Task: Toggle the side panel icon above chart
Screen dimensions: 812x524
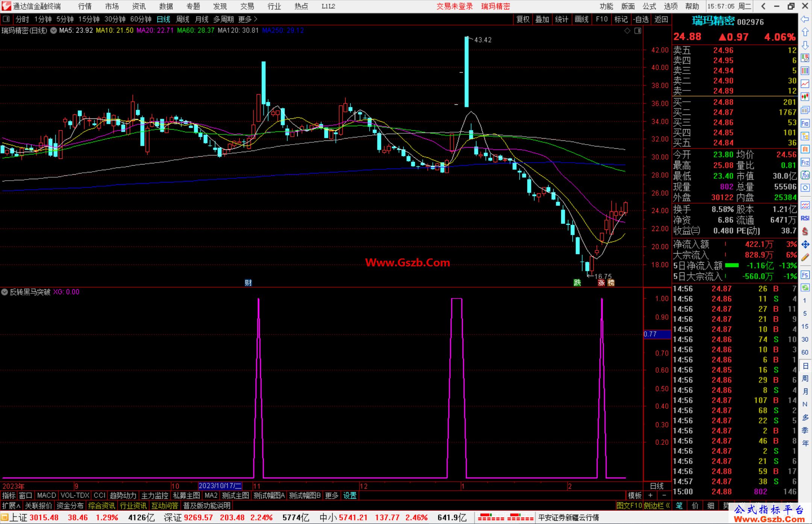Action: pyautogui.click(x=638, y=31)
